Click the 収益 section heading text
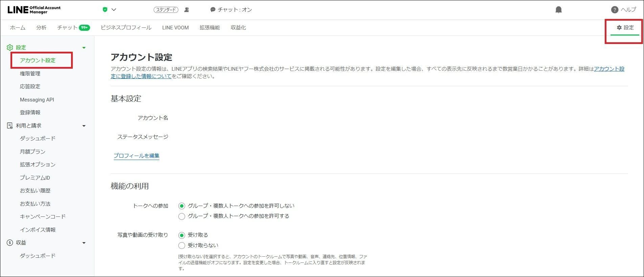This screenshot has height=277, width=644. tap(21, 243)
